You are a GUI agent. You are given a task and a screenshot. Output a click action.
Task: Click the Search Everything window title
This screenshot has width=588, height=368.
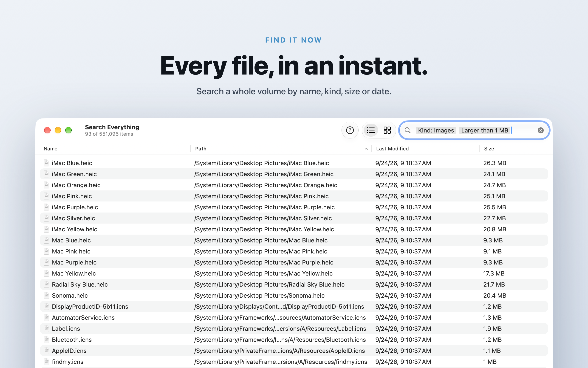pos(112,127)
